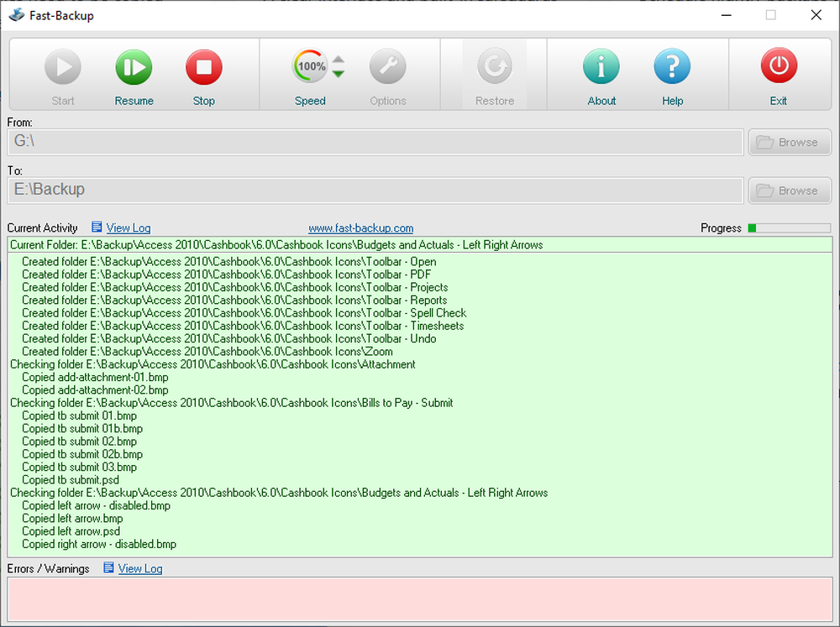Click the From path field G:\

(x=375, y=142)
